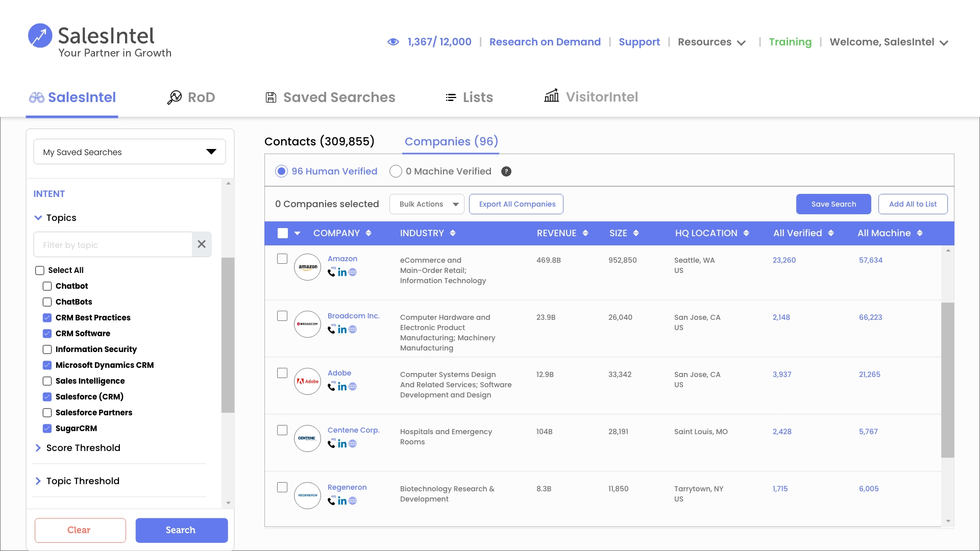
Task: Clear topic filter with X icon
Action: pos(202,244)
